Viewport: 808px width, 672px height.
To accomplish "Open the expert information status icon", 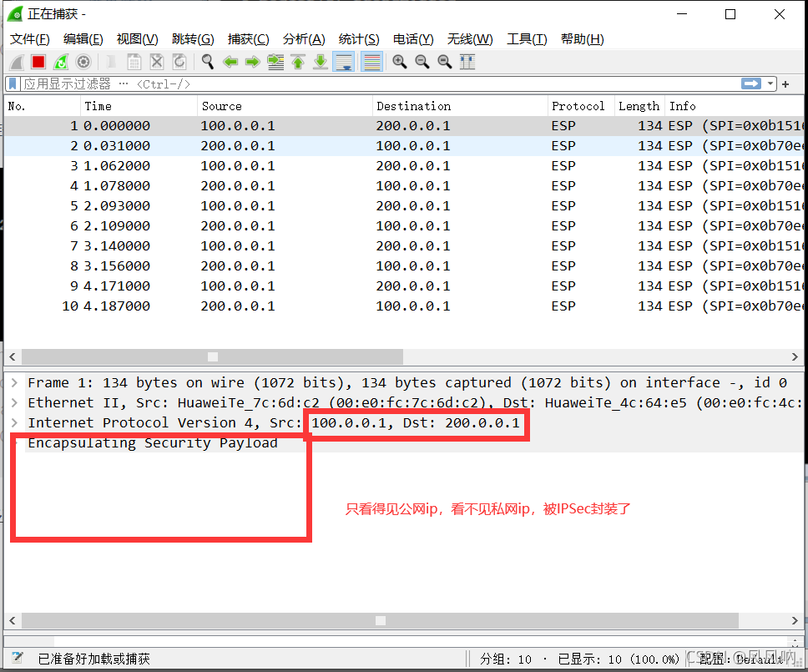I will [x=17, y=658].
